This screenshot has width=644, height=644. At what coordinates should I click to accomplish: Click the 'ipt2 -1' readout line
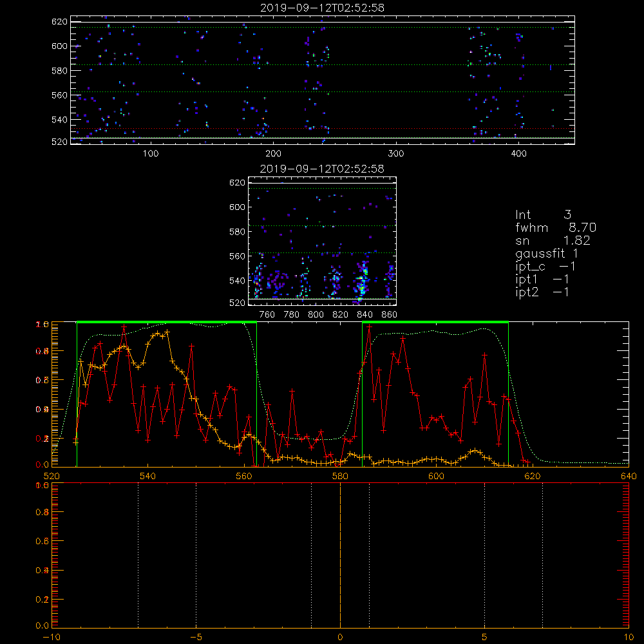(x=542, y=292)
